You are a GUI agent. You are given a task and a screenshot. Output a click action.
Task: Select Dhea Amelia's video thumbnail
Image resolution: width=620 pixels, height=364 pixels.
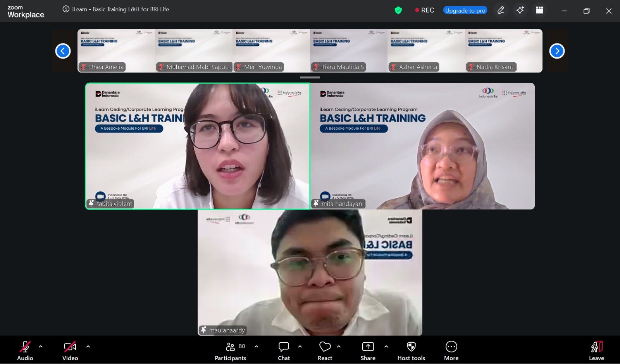116,51
